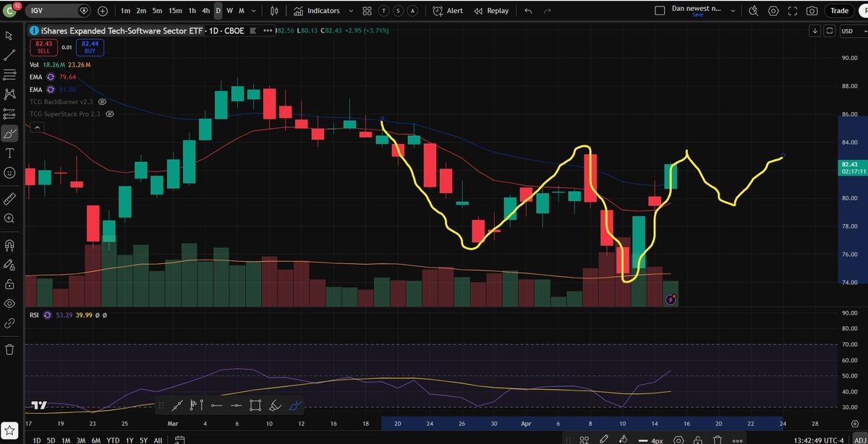
Task: Collapse the indicator legend chevron
Action: [37, 127]
